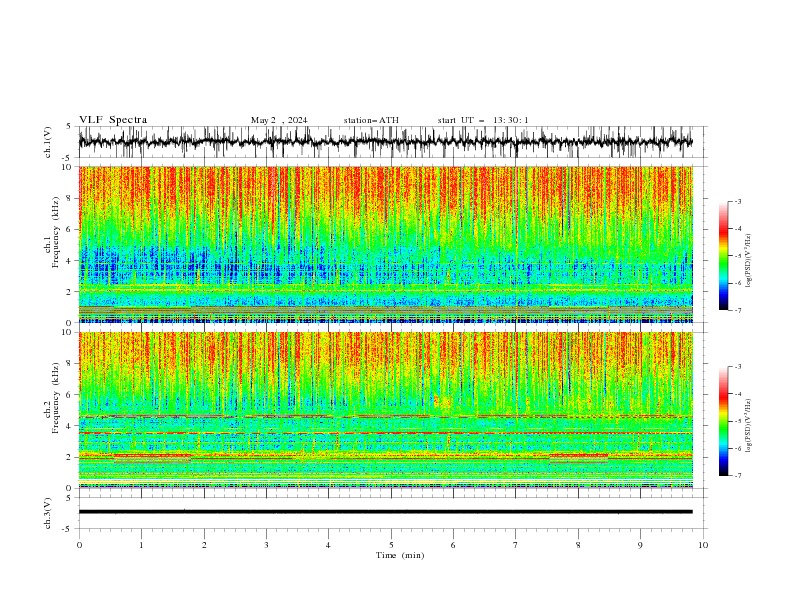Click the 'station=ATH' label
The image size is (792, 612).
click(371, 120)
